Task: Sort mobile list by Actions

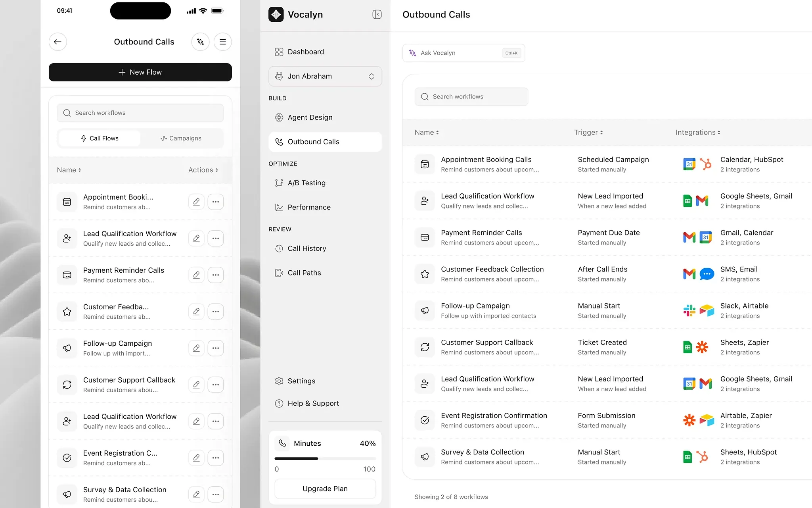Action: (203, 170)
